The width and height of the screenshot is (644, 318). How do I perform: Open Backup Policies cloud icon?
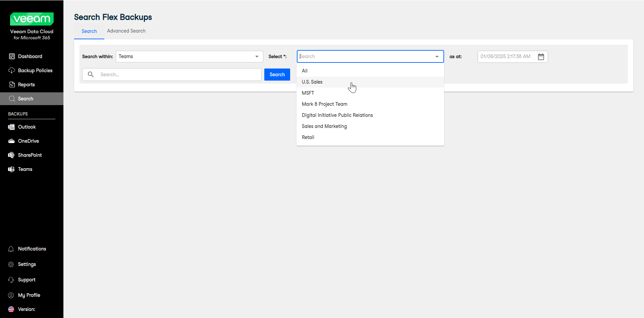(12, 71)
